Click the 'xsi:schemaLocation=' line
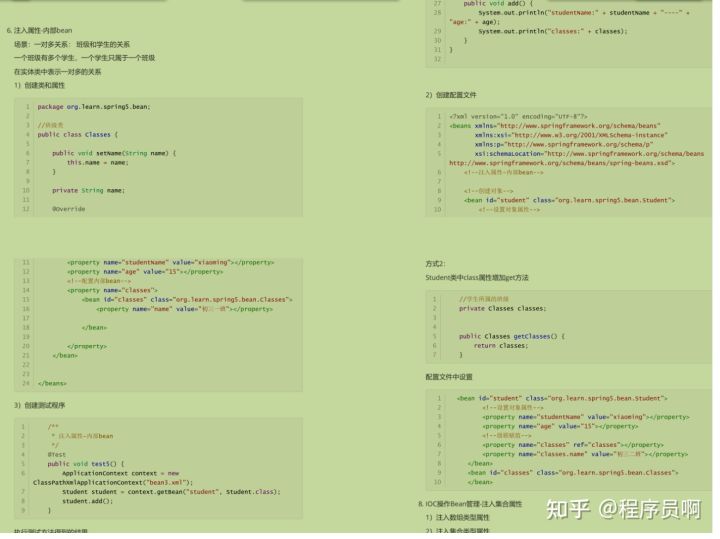The height and width of the screenshot is (539, 720). [589, 153]
